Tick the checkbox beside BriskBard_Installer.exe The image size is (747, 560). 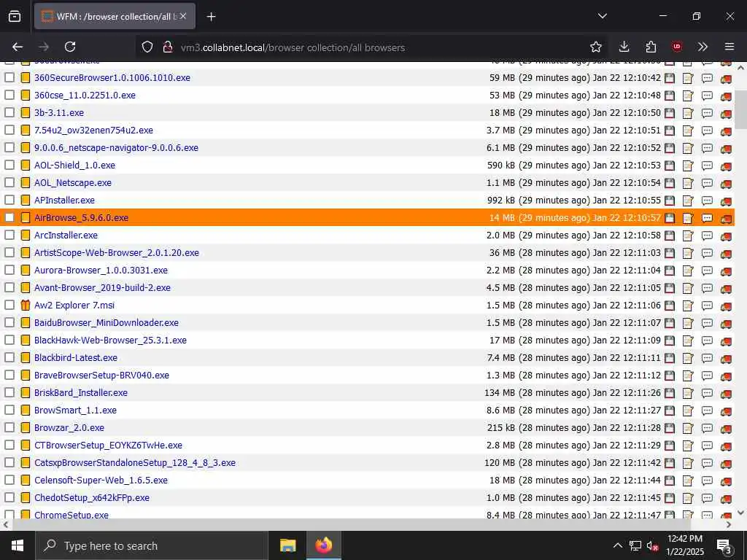(9, 392)
